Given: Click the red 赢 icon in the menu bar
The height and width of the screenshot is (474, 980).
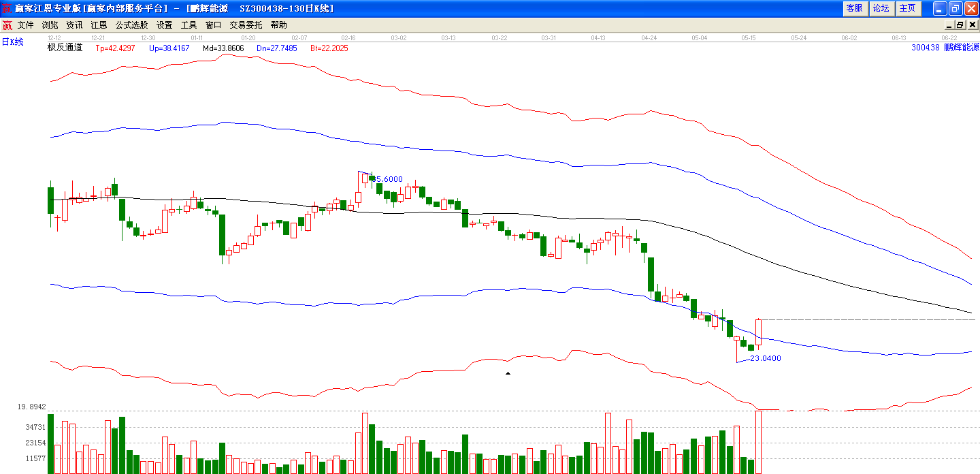Looking at the screenshot, I should (x=7, y=25).
